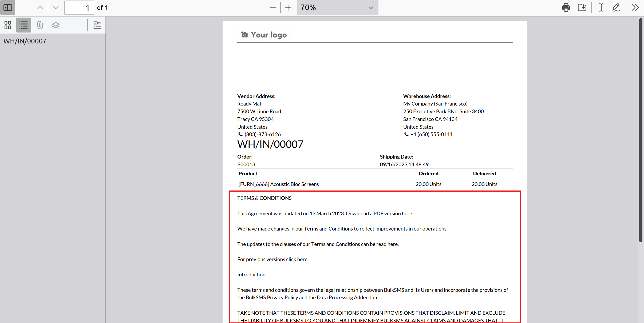The height and width of the screenshot is (323, 644).
Task: Click the vertical scrollbar thumb
Action: click(x=641, y=130)
